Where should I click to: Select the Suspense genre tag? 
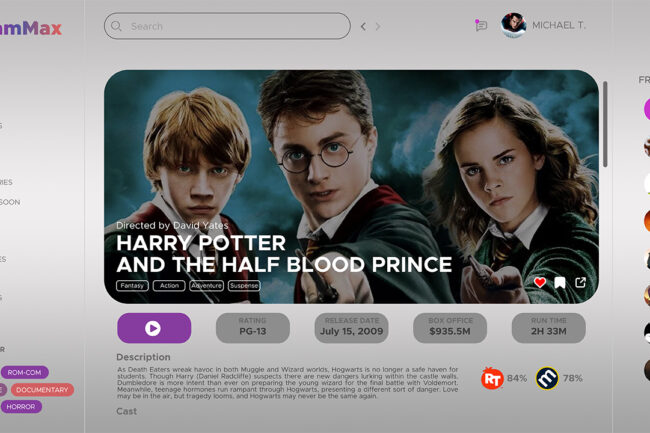tap(244, 285)
